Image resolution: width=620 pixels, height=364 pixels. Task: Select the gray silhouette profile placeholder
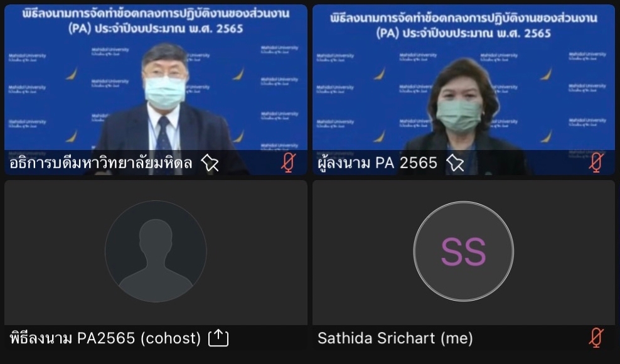[156, 251]
